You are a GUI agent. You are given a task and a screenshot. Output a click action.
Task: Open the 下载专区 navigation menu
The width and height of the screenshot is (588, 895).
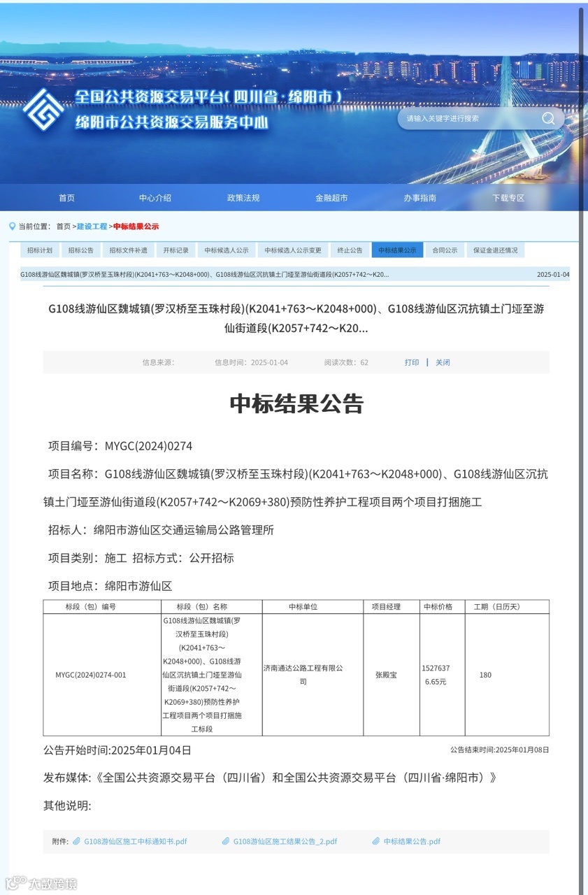(x=508, y=198)
